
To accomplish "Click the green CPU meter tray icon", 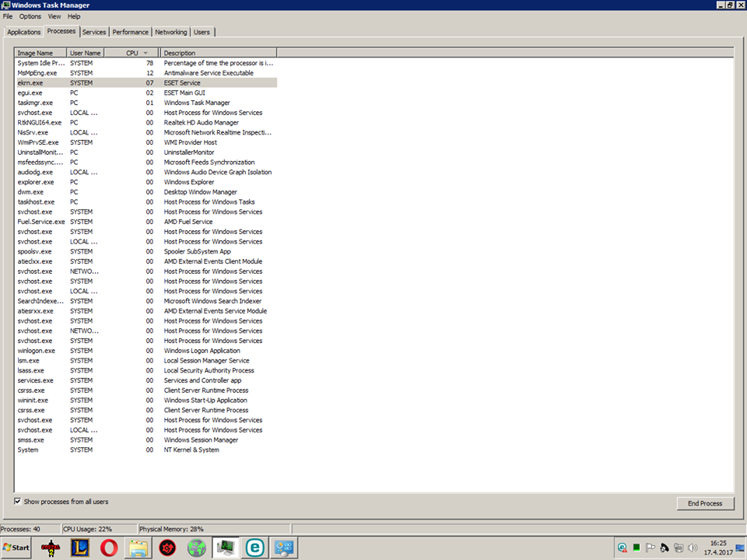I will pyautogui.click(x=636, y=548).
